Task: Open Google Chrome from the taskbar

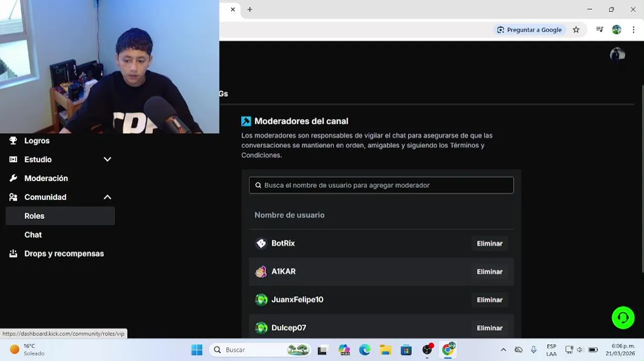Action: [448, 349]
